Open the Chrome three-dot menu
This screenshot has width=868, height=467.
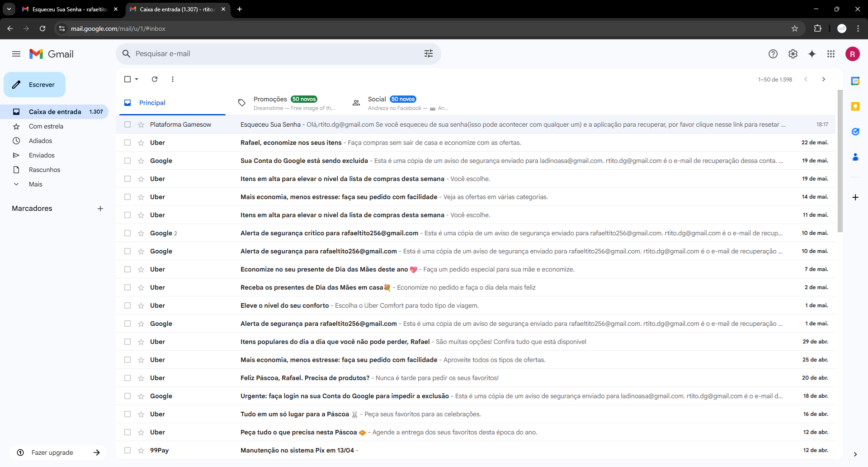[x=858, y=29]
